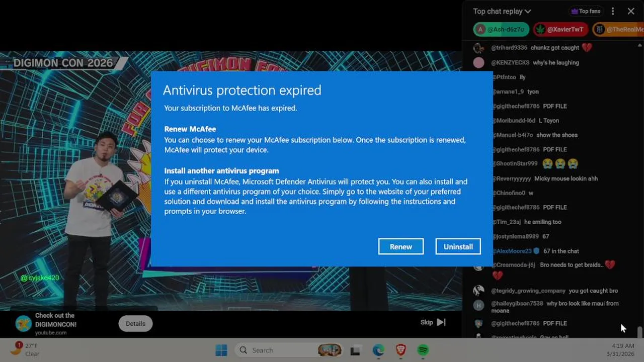The height and width of the screenshot is (362, 644).
Task: Open the Windows Start menu
Action: 221,350
